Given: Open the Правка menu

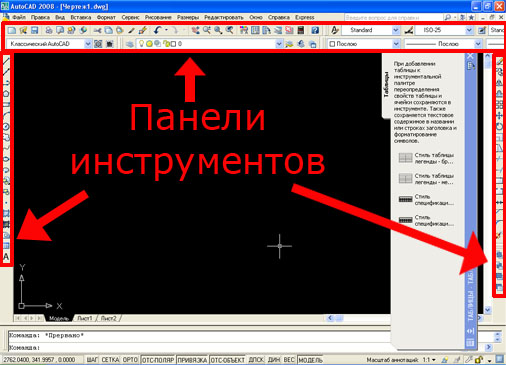Looking at the screenshot, I should tap(40, 17).
